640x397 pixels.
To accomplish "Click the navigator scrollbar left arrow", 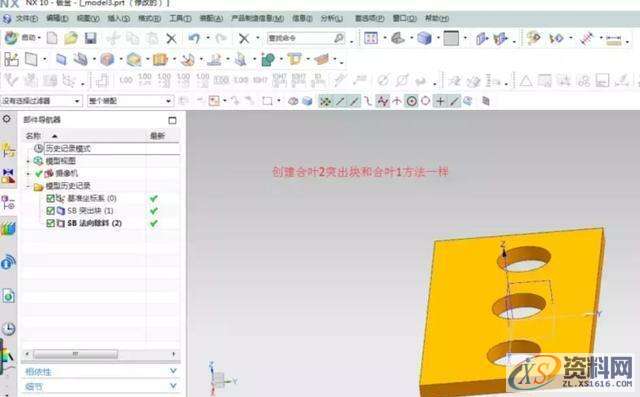I will tap(27, 354).
